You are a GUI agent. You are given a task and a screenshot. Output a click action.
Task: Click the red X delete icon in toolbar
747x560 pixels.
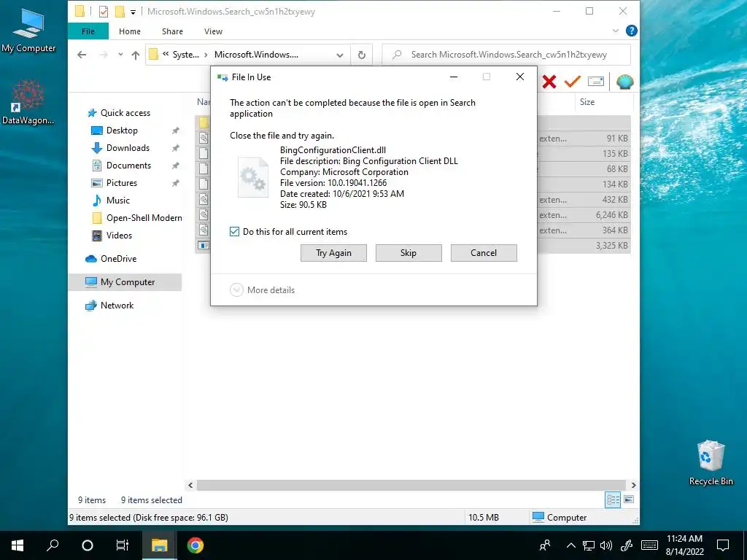549,82
